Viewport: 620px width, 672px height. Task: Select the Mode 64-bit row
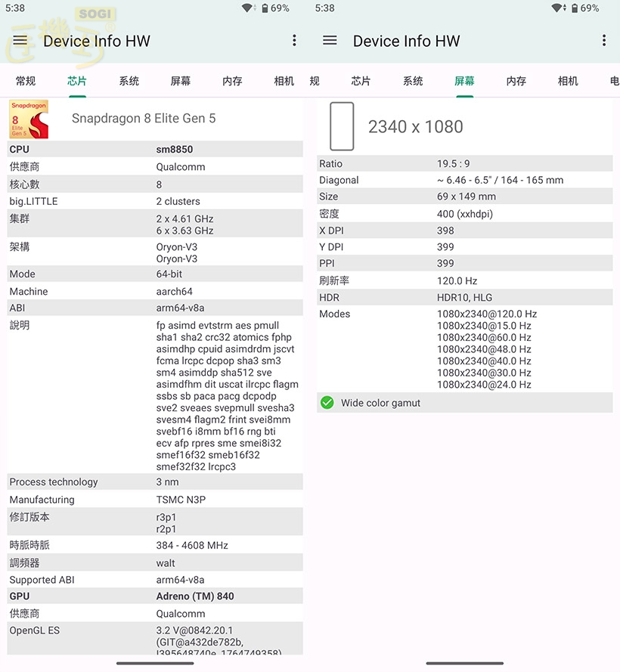tap(155, 274)
